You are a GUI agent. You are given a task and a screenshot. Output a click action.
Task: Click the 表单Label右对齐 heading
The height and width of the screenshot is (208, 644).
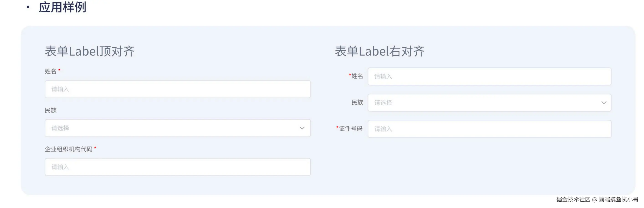(379, 51)
